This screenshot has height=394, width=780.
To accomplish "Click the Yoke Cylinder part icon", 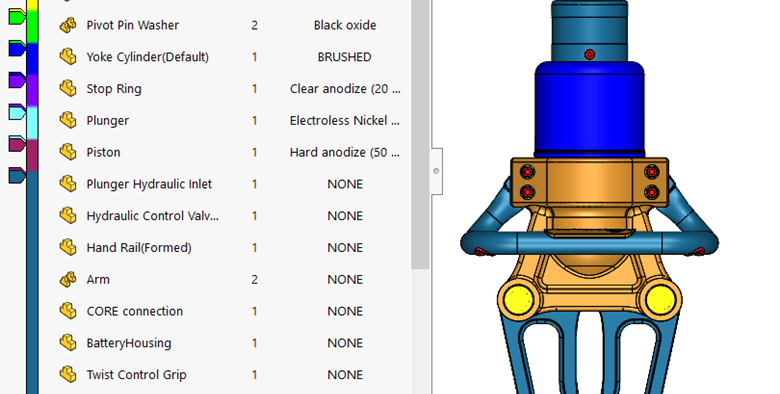I will [x=68, y=57].
